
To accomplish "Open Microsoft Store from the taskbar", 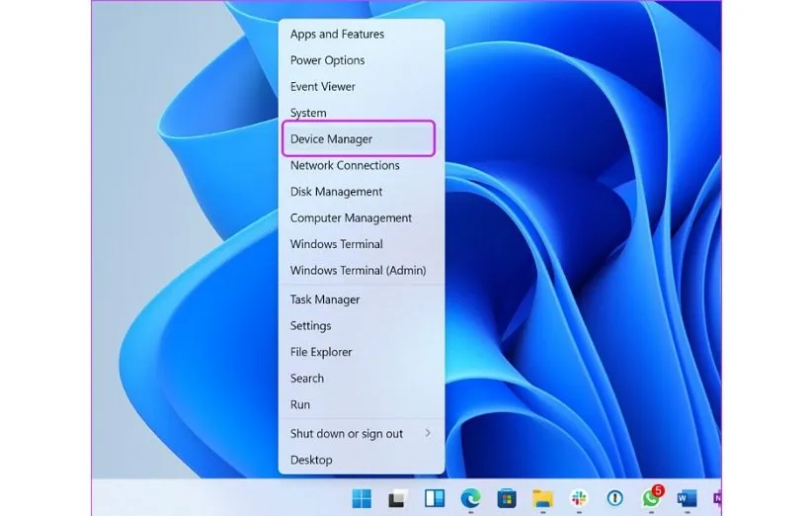I will click(x=506, y=498).
